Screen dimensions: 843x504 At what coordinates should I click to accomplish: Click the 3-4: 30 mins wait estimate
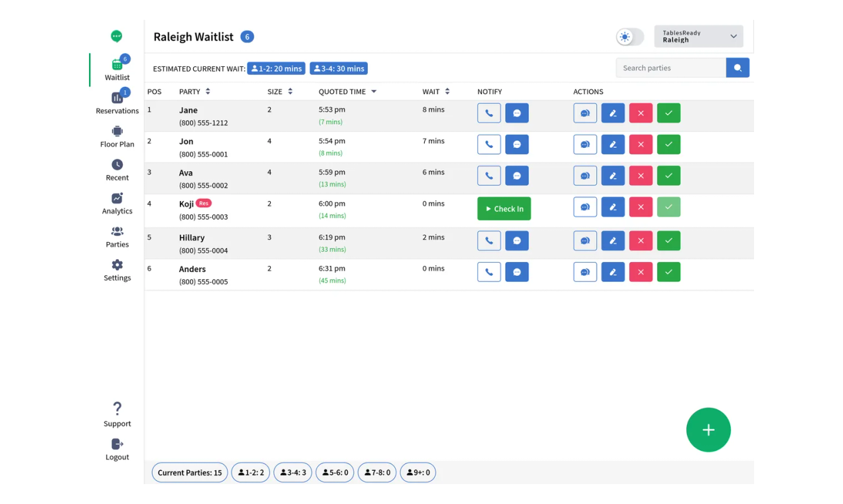point(339,68)
